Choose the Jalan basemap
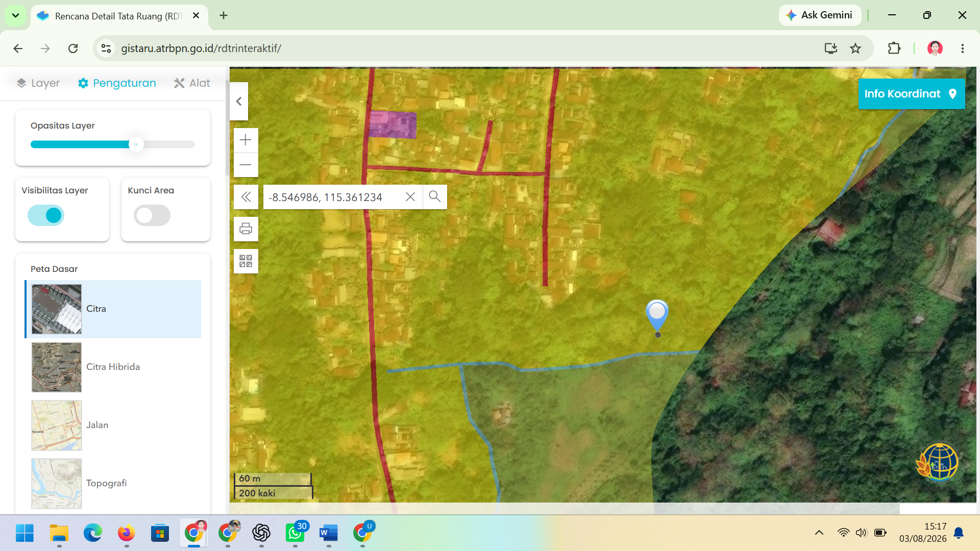Screen dimensions: 980x551 (x=113, y=425)
